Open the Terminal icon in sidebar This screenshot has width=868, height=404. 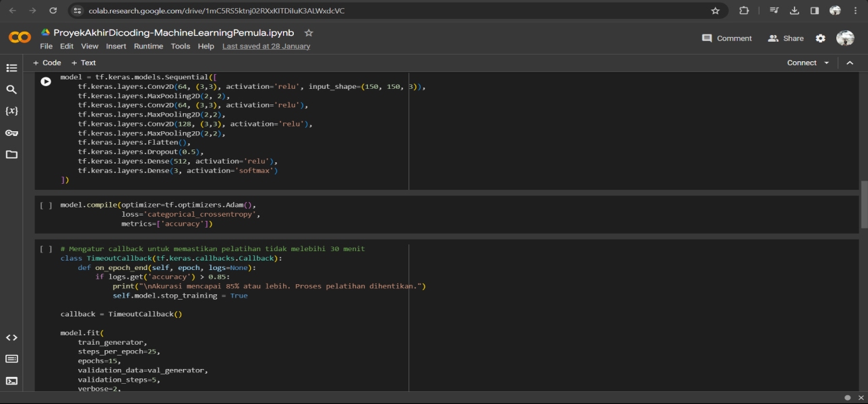pos(11,380)
